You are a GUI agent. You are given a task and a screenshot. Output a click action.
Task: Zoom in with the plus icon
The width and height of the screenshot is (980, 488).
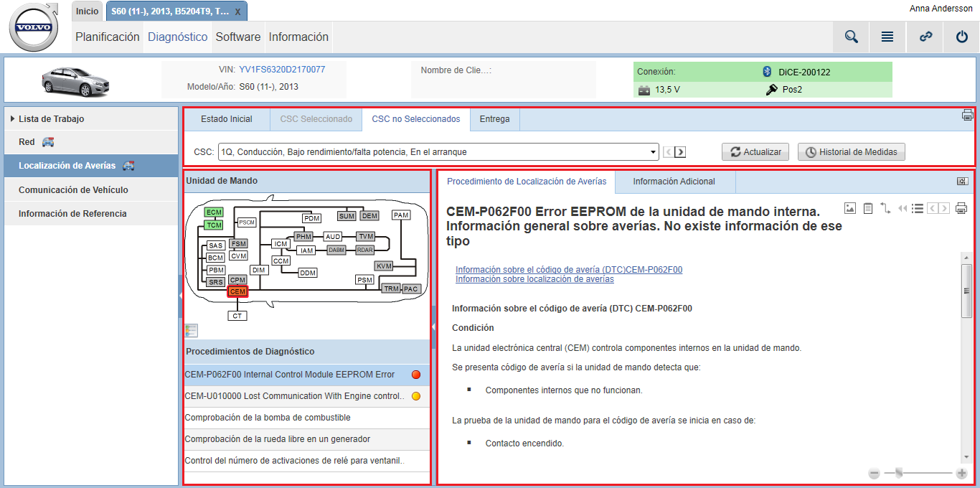(x=962, y=473)
